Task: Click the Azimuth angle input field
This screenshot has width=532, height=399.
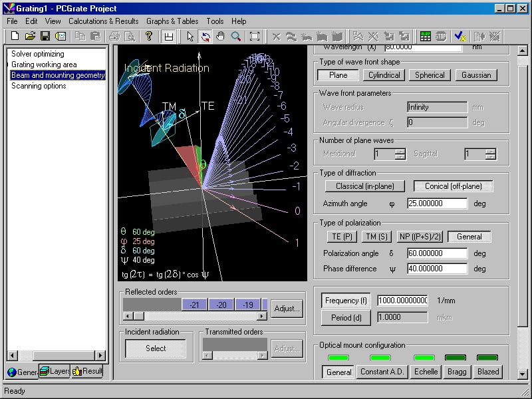Action: click(437, 203)
